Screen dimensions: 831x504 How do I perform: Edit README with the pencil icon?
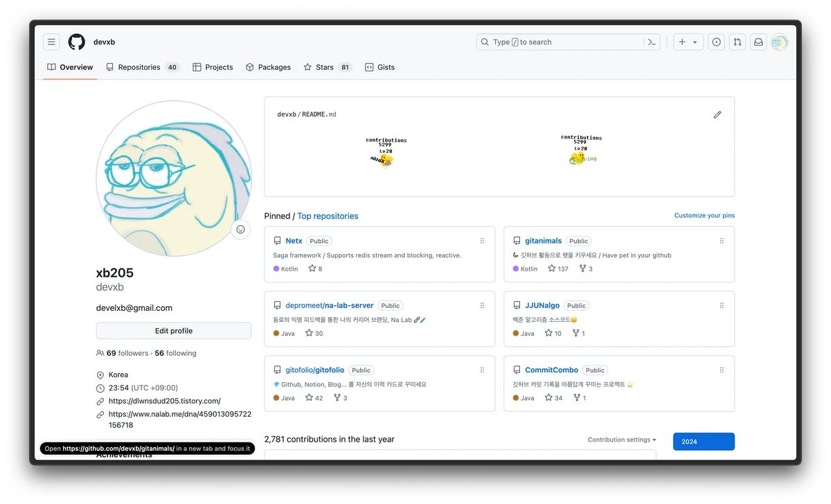717,115
